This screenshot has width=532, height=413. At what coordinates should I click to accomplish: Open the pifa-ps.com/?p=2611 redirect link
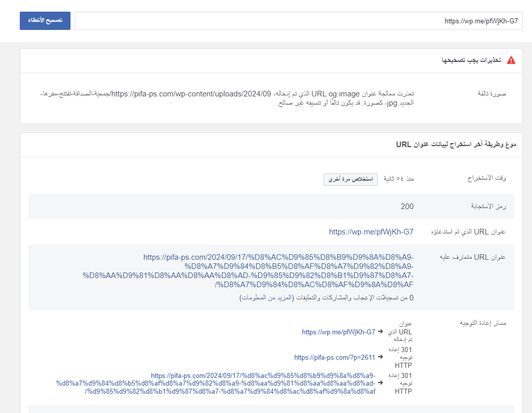pyautogui.click(x=334, y=357)
